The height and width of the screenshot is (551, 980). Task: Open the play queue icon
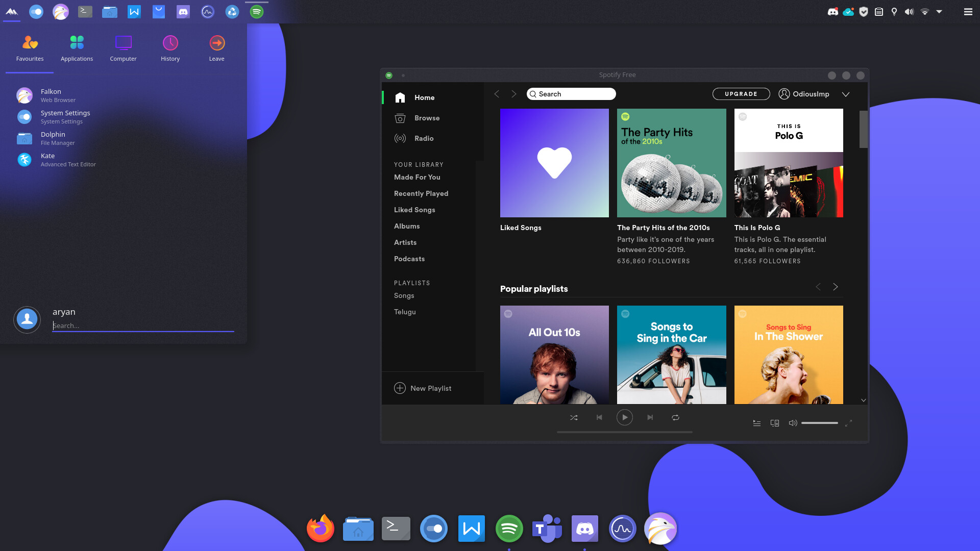point(757,423)
